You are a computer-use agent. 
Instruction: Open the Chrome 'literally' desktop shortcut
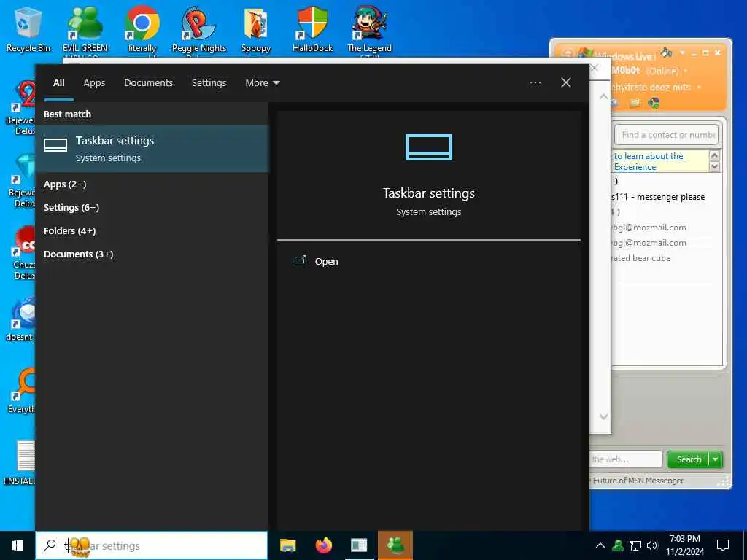click(142, 29)
